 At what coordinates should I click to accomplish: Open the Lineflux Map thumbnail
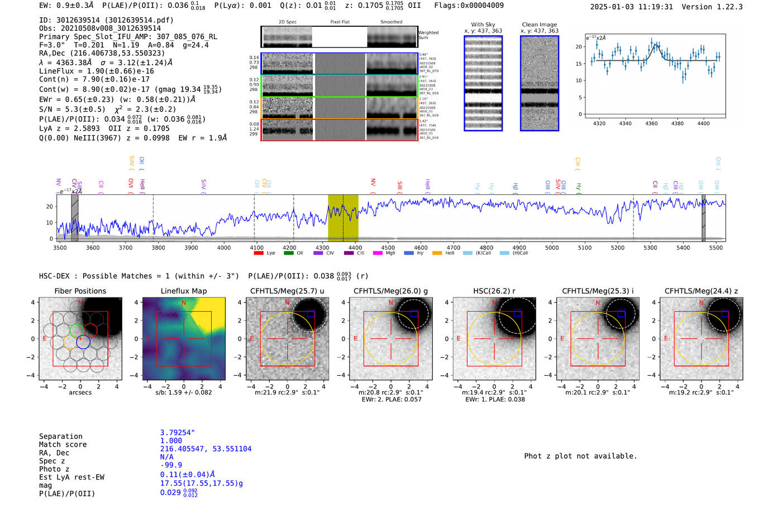pyautogui.click(x=184, y=338)
